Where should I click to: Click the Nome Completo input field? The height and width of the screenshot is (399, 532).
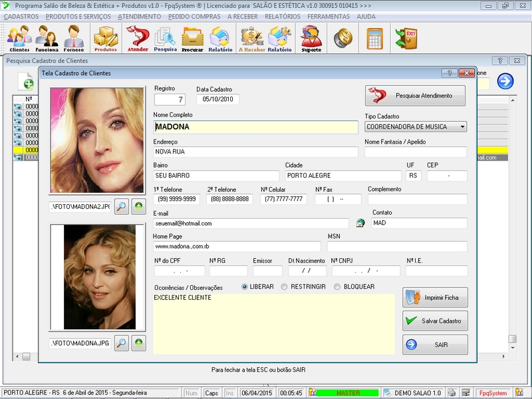pos(255,127)
